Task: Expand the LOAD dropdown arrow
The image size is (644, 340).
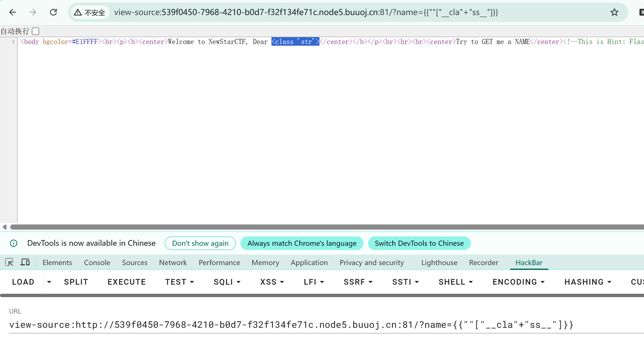Action: click(x=49, y=282)
